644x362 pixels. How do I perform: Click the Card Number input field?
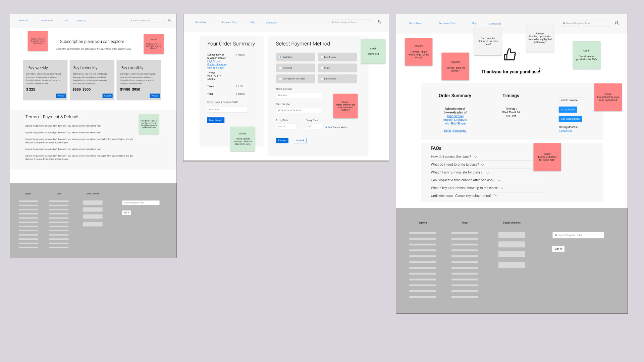coord(299,110)
